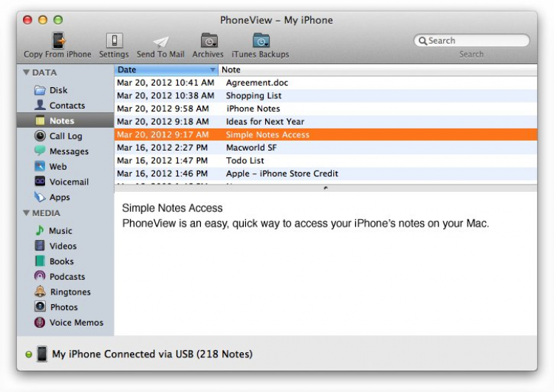This screenshot has height=392, width=554.
Task: Collapse the DATA section triangle
Action: click(x=26, y=72)
